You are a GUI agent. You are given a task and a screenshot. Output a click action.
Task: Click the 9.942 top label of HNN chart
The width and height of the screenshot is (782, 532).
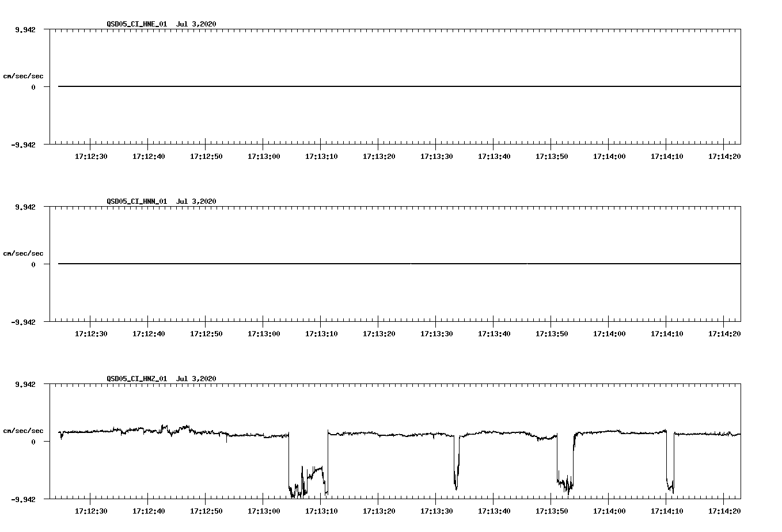click(25, 207)
